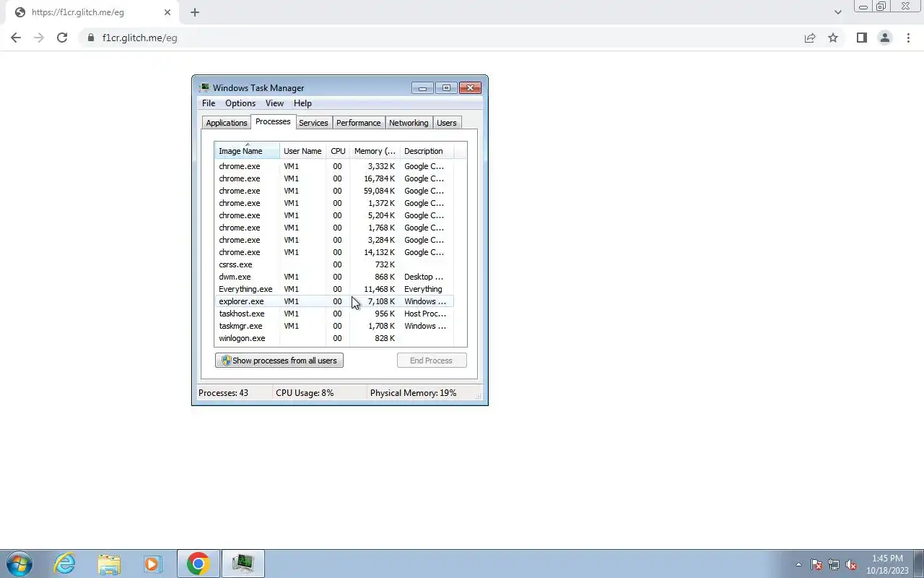
Task: Select chrome.exe row with 14,132 K
Action: (334, 252)
